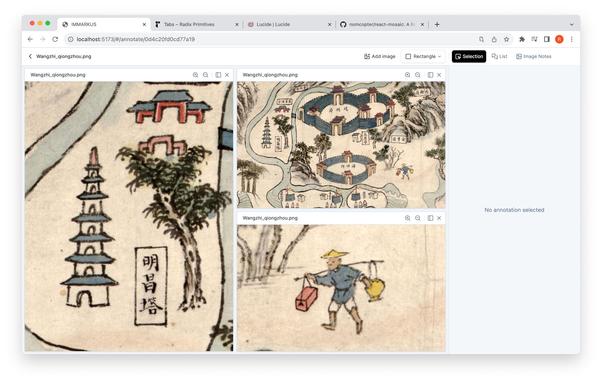Split the bottom-right porter pane

pyautogui.click(x=430, y=218)
